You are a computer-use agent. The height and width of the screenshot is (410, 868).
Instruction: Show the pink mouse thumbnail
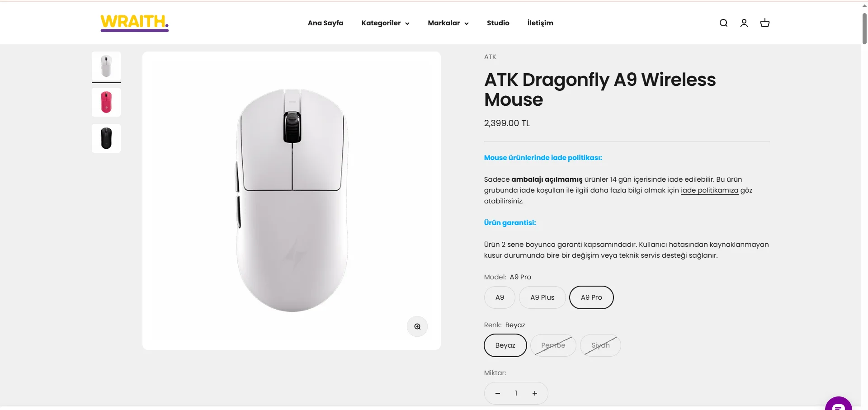106,102
